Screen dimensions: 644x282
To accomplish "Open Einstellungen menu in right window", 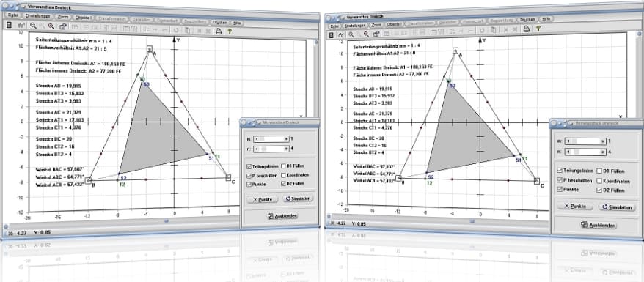I will point(355,25).
